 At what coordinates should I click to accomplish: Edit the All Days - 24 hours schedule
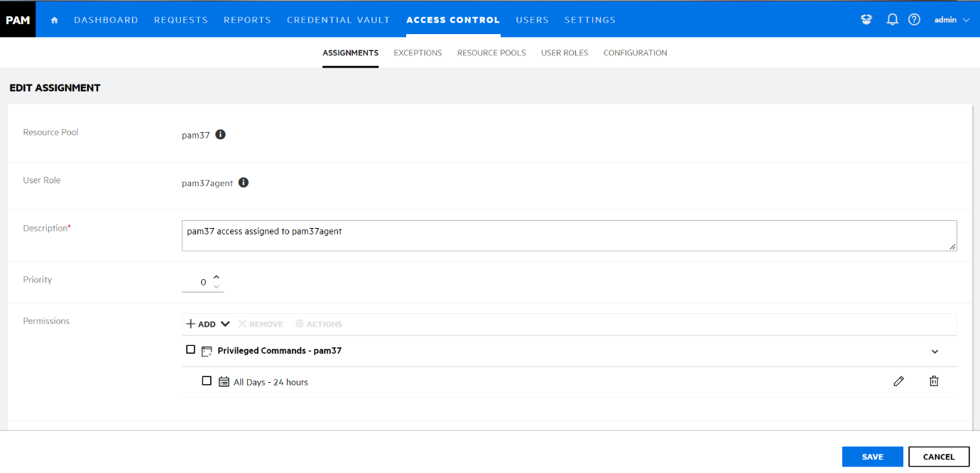tap(898, 381)
